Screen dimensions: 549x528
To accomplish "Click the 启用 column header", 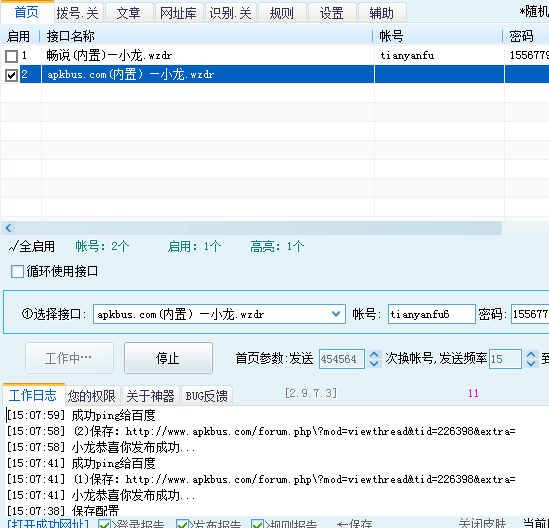I will point(19,36).
